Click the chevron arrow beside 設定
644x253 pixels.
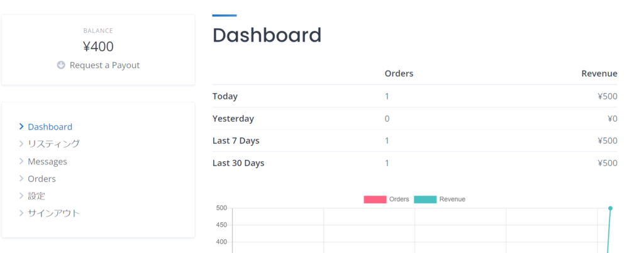[21, 196]
